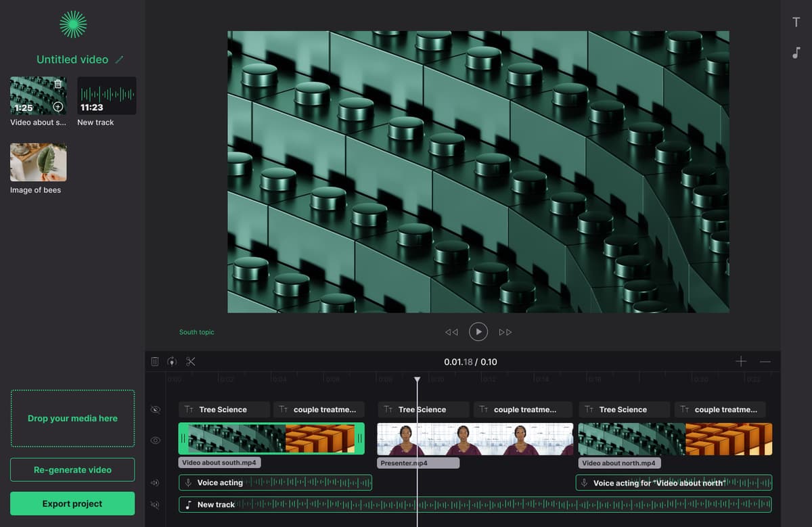Select the Video about north clip
Screen dimensions: 812x527
tap(675, 438)
